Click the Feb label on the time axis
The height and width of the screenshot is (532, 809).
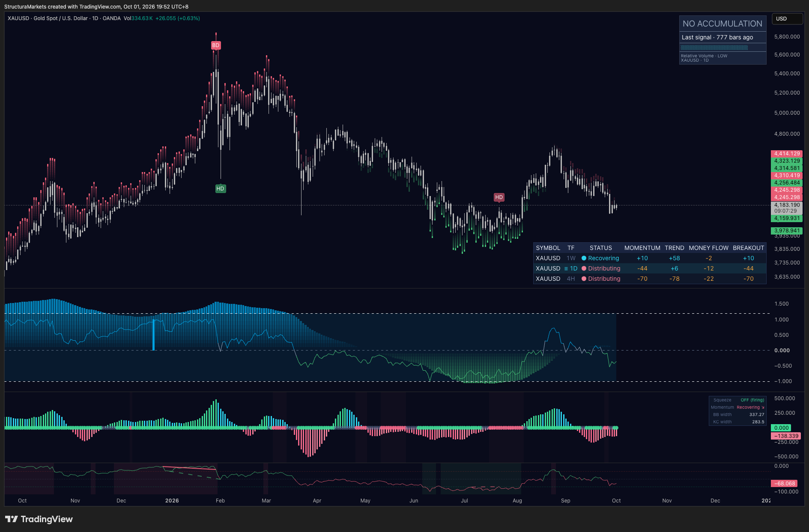[220, 501]
